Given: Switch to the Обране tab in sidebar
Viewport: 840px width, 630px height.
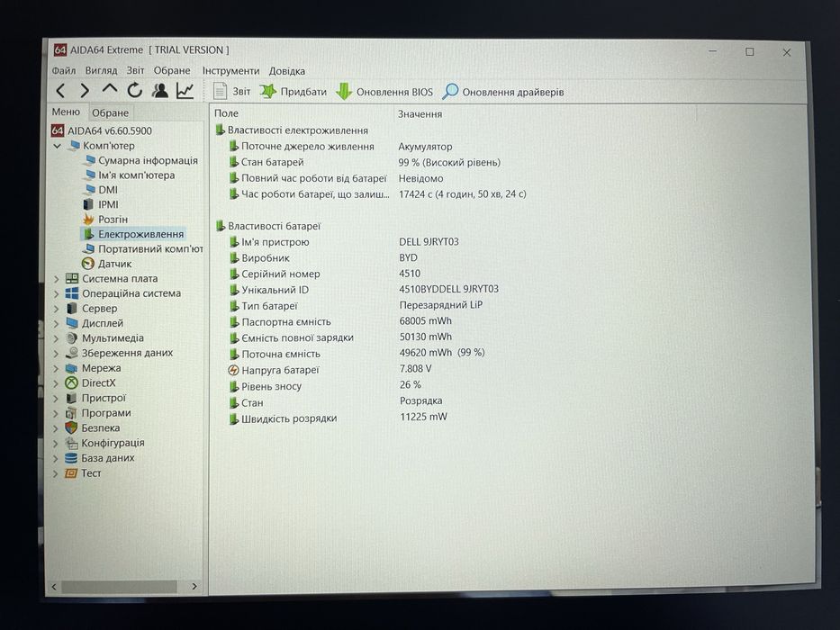Looking at the screenshot, I should click(x=110, y=112).
